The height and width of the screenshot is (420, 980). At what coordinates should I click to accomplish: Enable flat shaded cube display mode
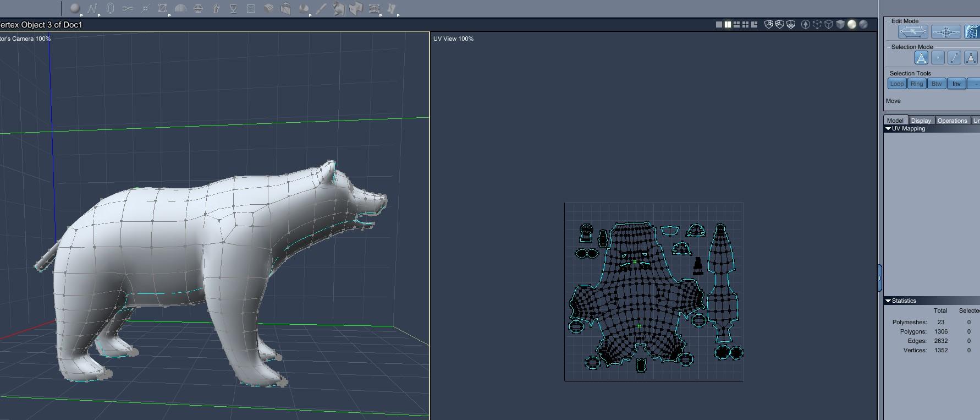pos(840,24)
